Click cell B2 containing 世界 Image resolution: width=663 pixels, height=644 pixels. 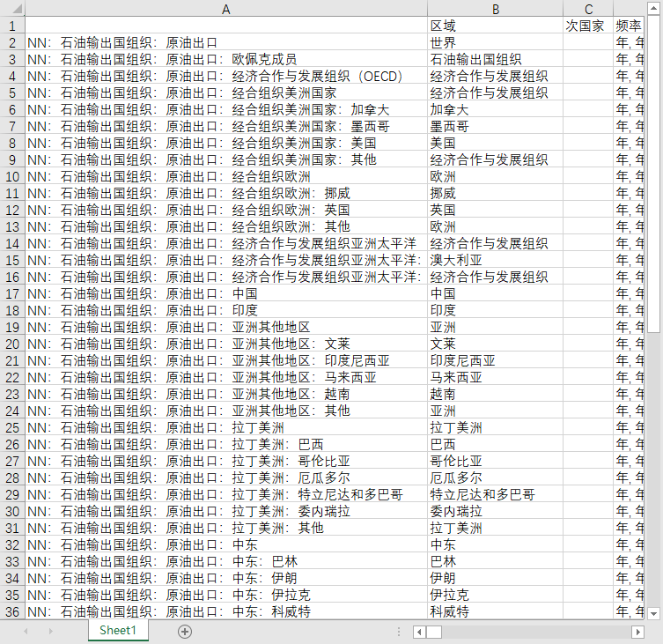coord(495,42)
